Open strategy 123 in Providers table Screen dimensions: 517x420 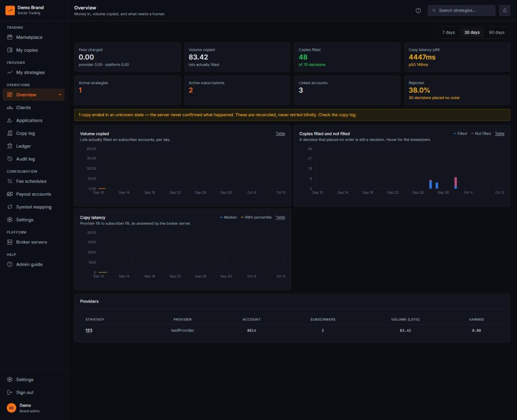coord(89,330)
